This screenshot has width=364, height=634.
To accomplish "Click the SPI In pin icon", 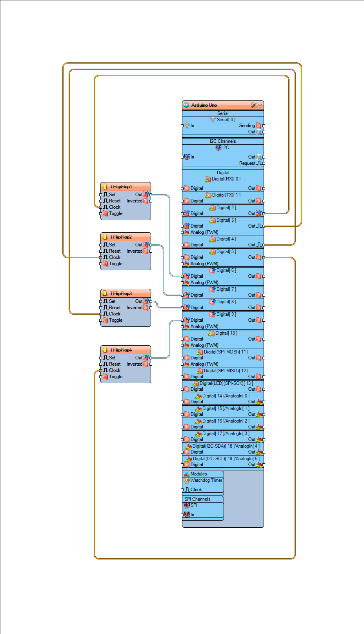I will [187, 514].
